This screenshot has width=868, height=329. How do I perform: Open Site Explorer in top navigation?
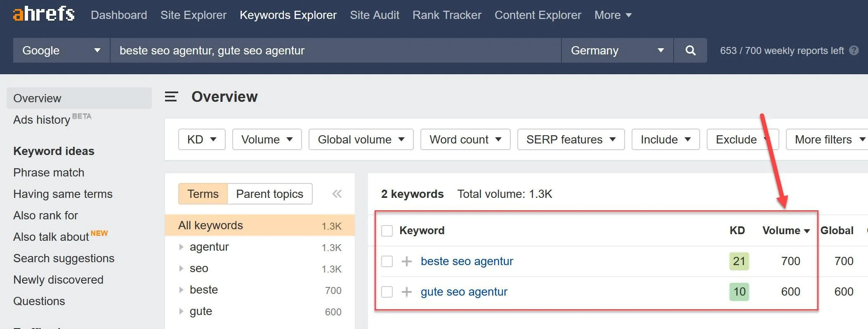193,15
